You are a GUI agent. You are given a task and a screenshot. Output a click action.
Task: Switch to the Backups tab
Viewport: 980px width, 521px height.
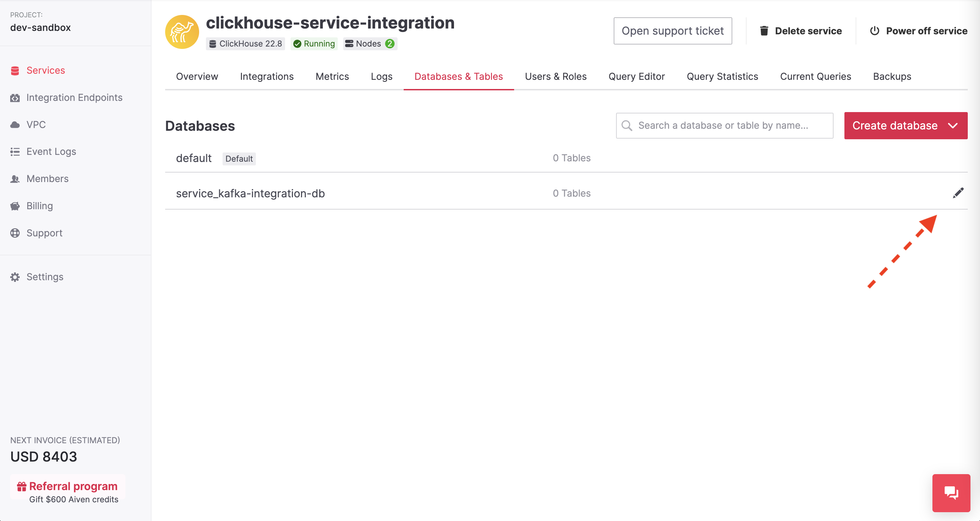click(x=892, y=76)
